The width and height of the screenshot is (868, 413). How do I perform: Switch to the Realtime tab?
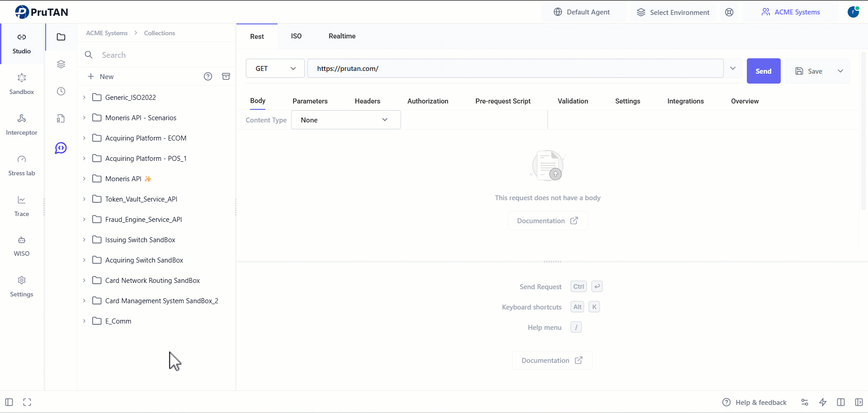tap(342, 36)
